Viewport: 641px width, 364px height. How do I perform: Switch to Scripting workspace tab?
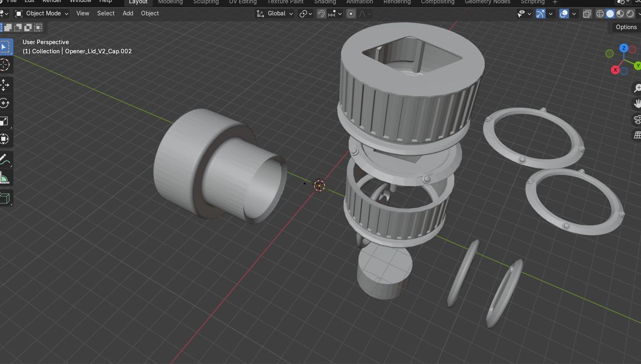(x=532, y=2)
